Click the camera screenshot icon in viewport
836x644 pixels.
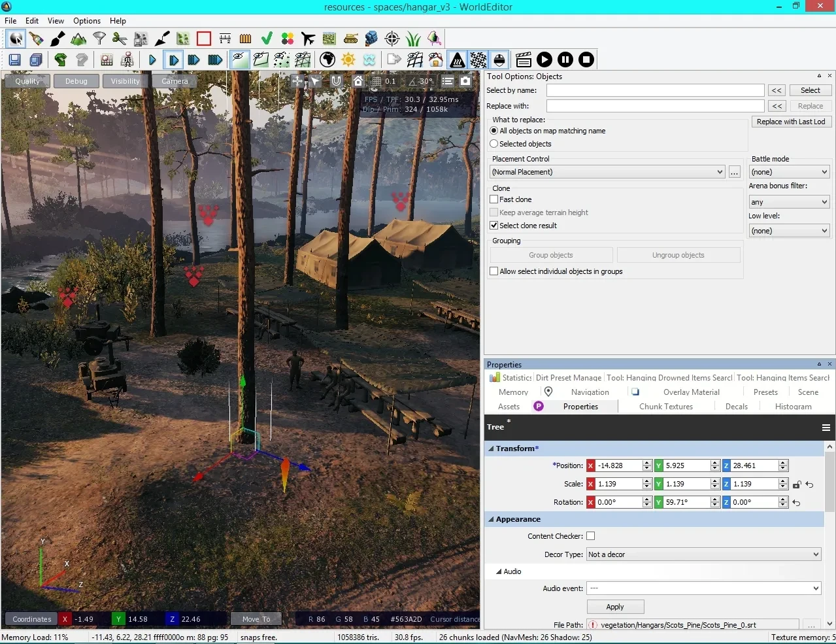pos(465,81)
